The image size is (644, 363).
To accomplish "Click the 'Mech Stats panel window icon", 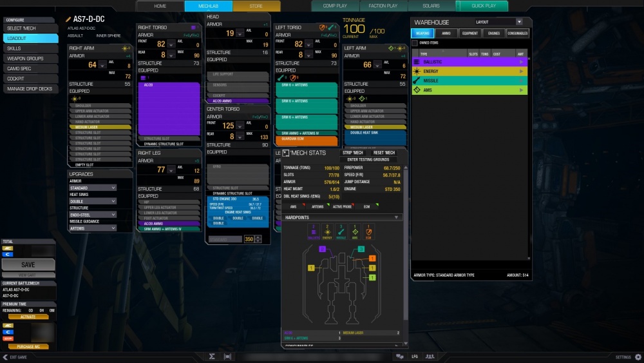I will [x=286, y=153].
